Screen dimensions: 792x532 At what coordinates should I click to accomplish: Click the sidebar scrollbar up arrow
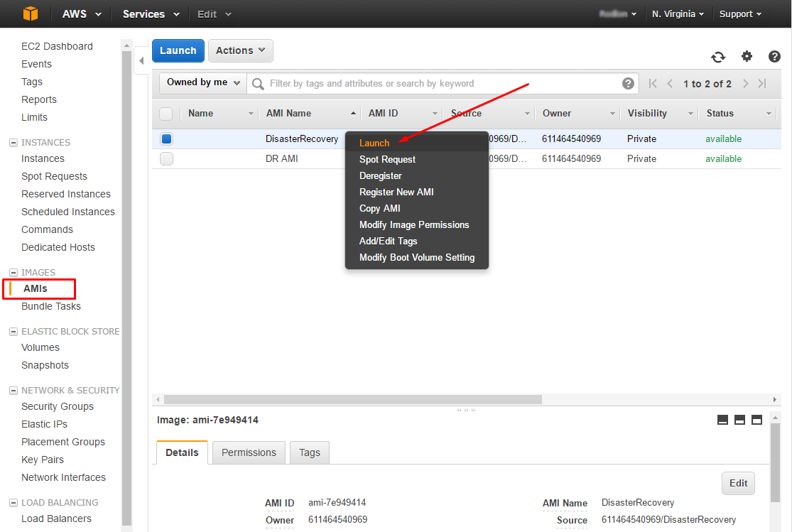pyautogui.click(x=126, y=45)
